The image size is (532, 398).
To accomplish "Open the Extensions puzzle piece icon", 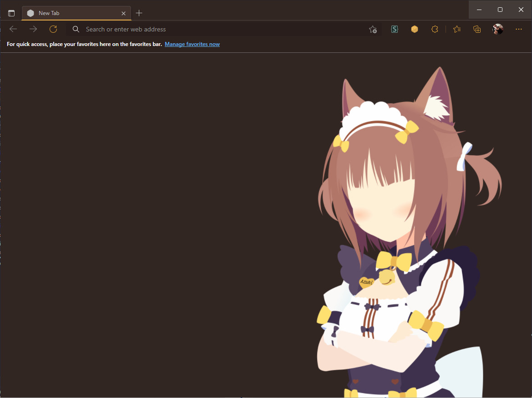I will pyautogui.click(x=435, y=29).
